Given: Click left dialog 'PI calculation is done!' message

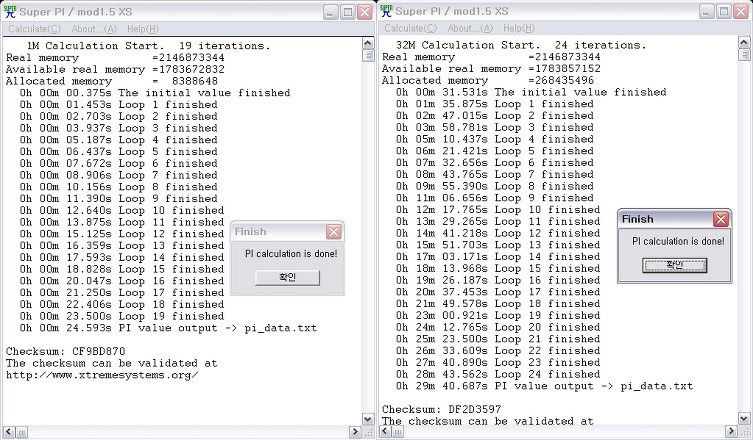Looking at the screenshot, I should coord(291,254).
